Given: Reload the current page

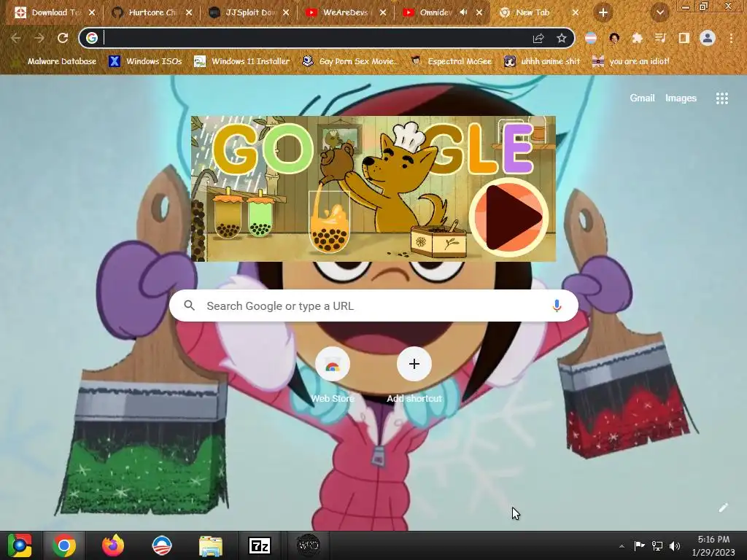Looking at the screenshot, I should tap(63, 38).
